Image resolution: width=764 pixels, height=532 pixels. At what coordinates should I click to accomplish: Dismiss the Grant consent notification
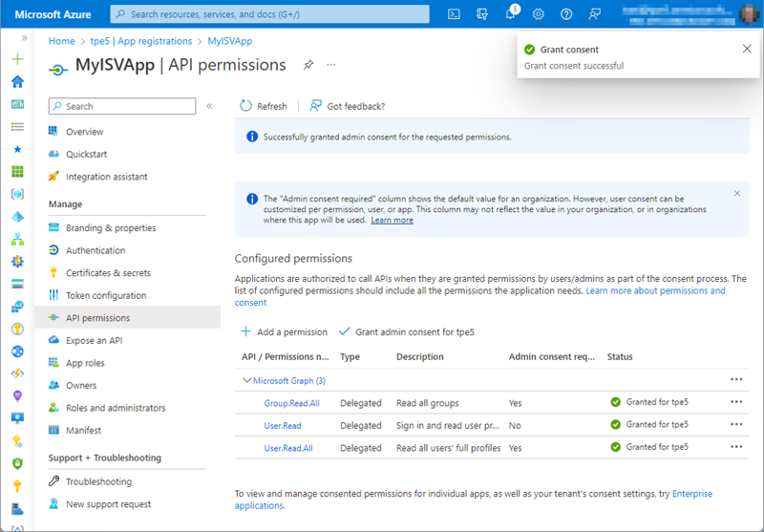[x=747, y=49]
